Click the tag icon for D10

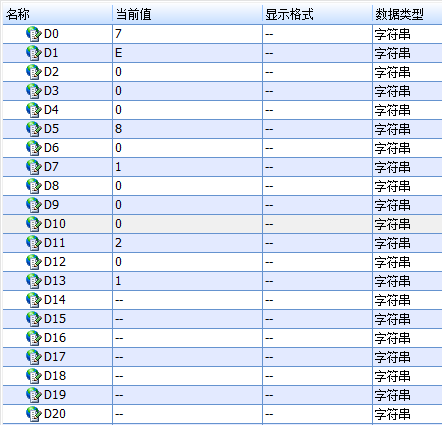point(34,224)
